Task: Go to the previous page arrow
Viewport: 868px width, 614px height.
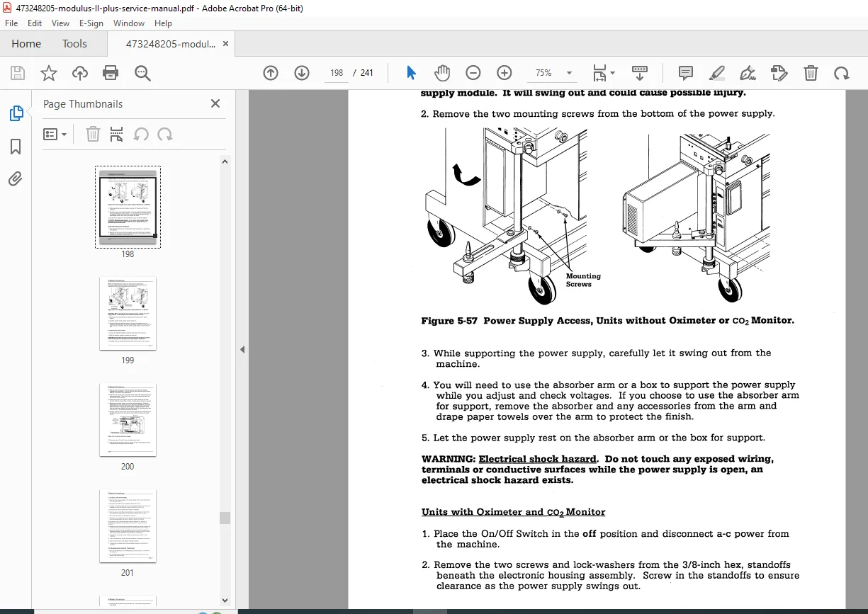Action: (270, 73)
